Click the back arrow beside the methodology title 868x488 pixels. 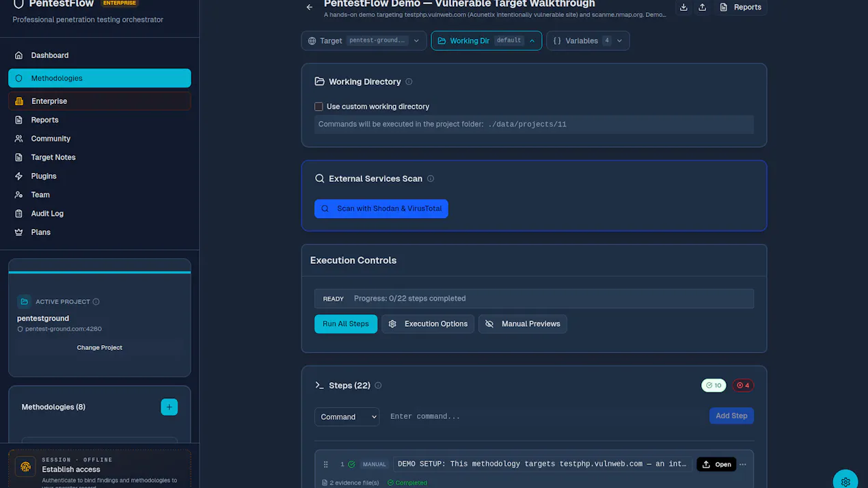310,7
